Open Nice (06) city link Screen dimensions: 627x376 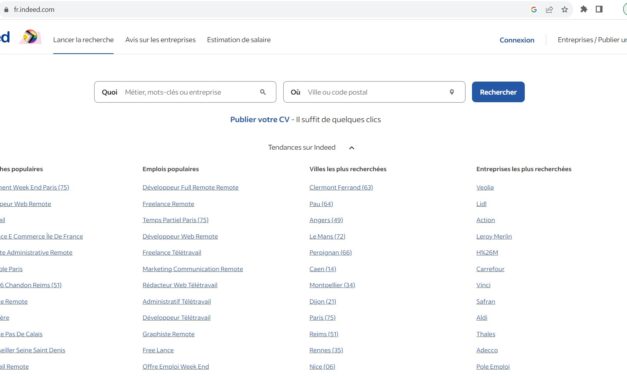point(322,366)
